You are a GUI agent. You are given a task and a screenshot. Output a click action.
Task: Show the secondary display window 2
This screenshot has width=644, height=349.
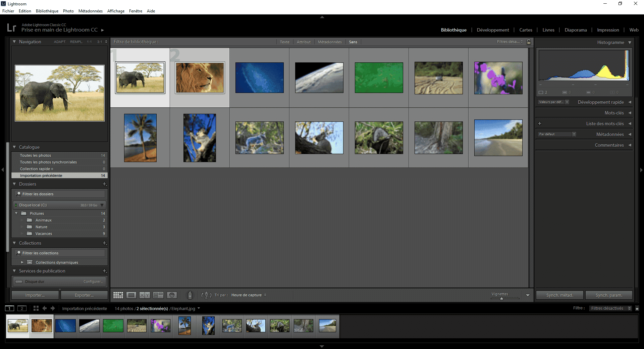tap(22, 308)
